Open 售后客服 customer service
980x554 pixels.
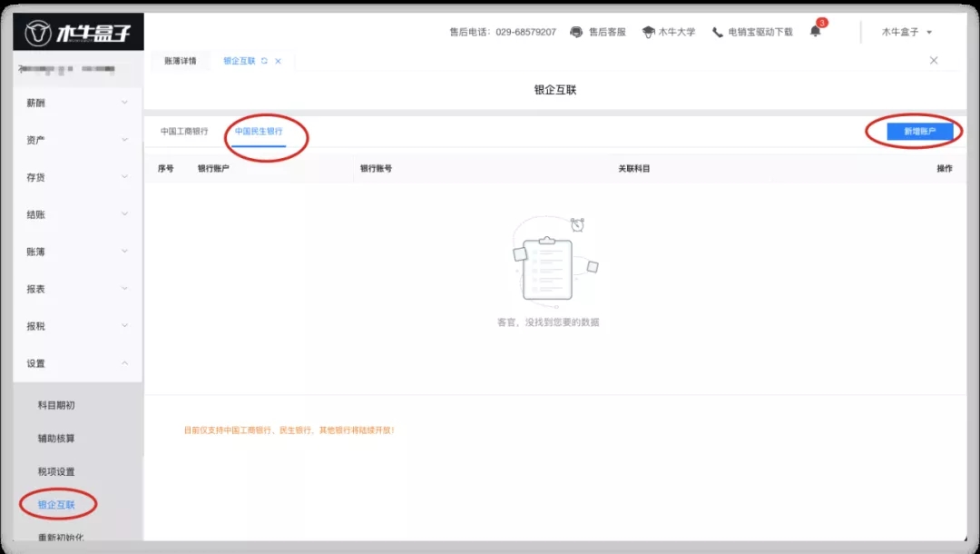[x=598, y=32]
